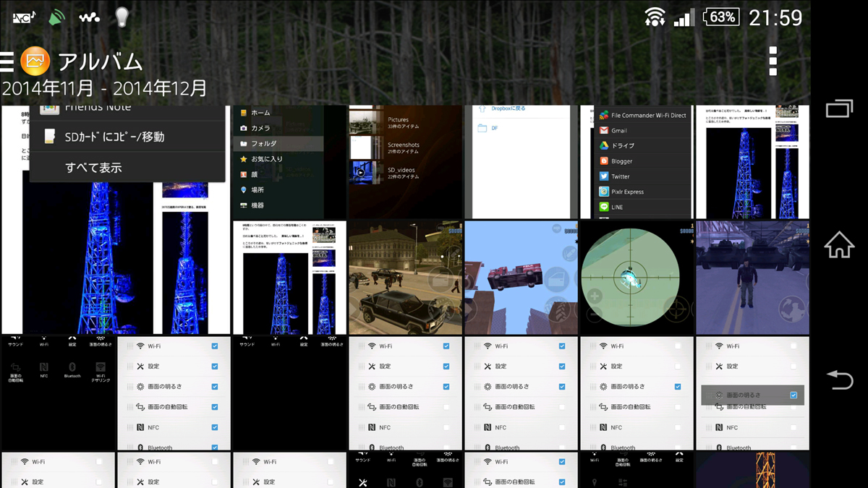Viewport: 868px width, 488px height.
Task: Open thumbnail with highlighted dragged 画面の明るさ row
Action: point(752,393)
